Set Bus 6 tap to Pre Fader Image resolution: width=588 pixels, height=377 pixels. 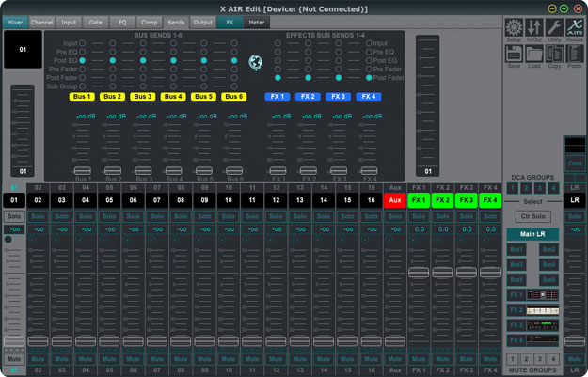coord(234,69)
